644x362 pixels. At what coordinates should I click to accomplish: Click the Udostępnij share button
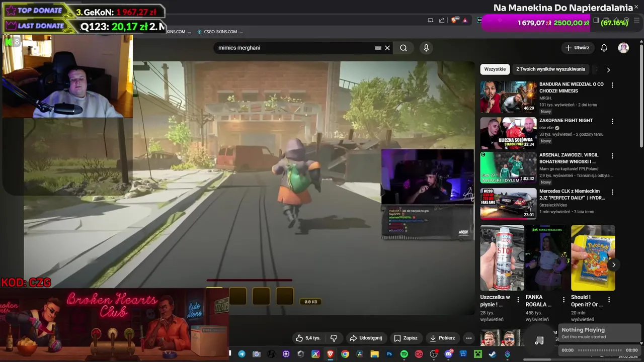[x=366, y=338]
